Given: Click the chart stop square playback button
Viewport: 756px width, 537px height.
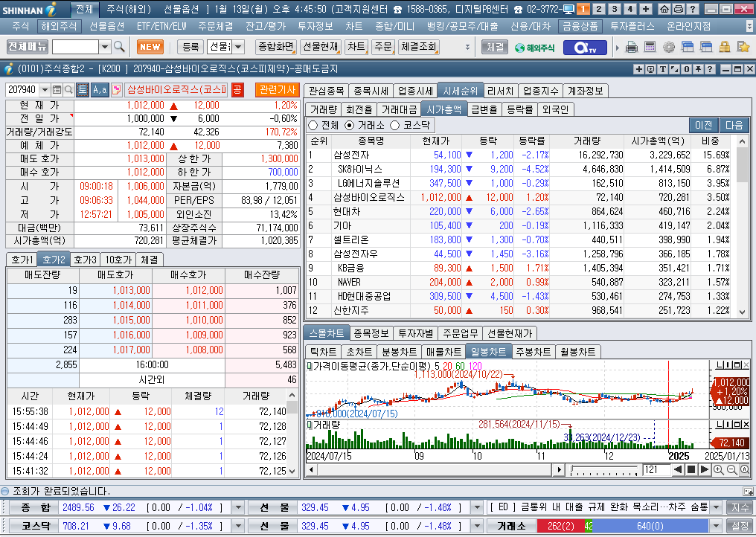Looking at the screenshot, I should (691, 469).
